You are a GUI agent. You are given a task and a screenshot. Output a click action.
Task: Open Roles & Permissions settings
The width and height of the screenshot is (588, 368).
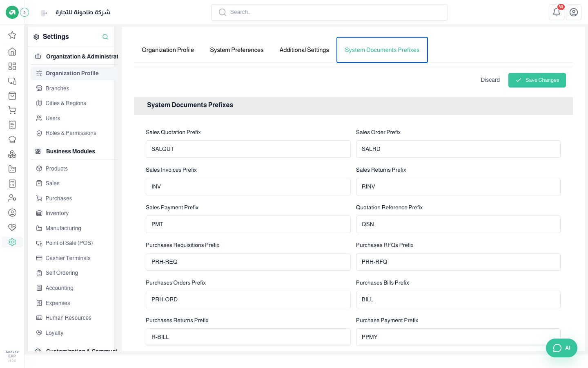click(74, 133)
